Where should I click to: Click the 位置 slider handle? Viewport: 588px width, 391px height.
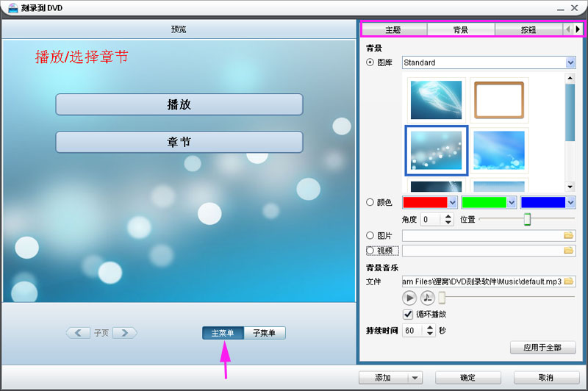[x=527, y=219]
